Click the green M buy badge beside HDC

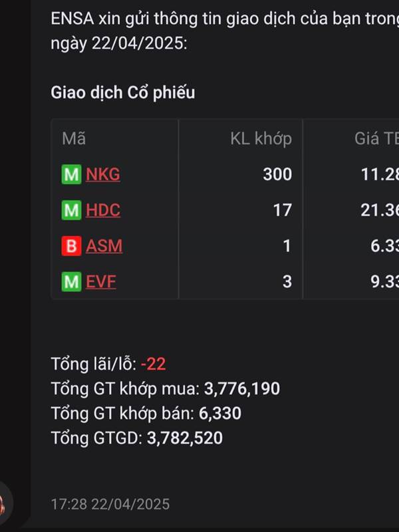(x=71, y=210)
